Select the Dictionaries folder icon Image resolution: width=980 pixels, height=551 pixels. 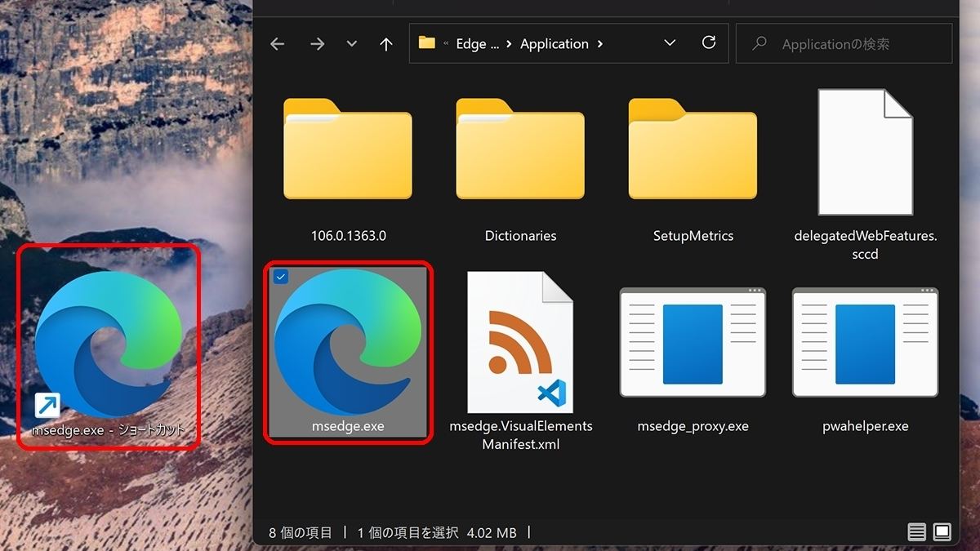click(x=520, y=149)
